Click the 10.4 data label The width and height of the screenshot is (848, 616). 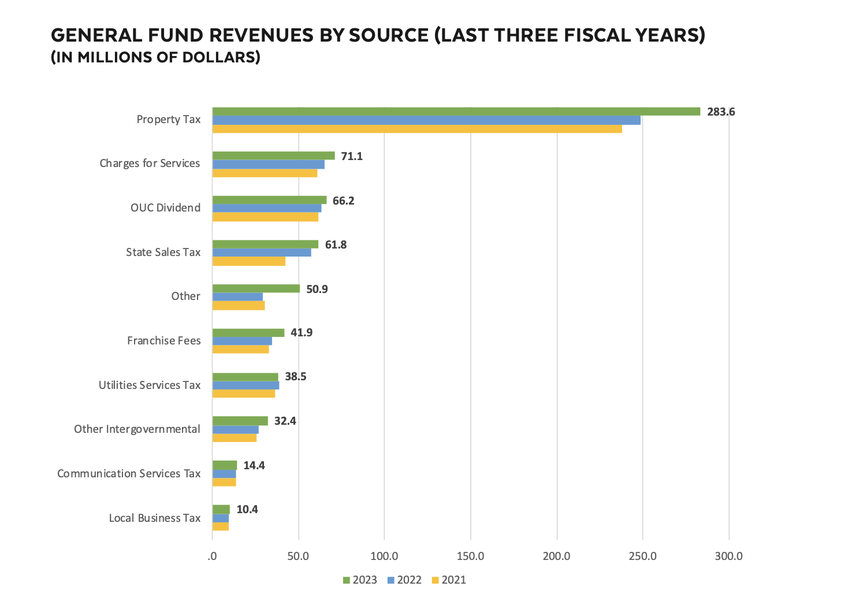tap(247, 510)
